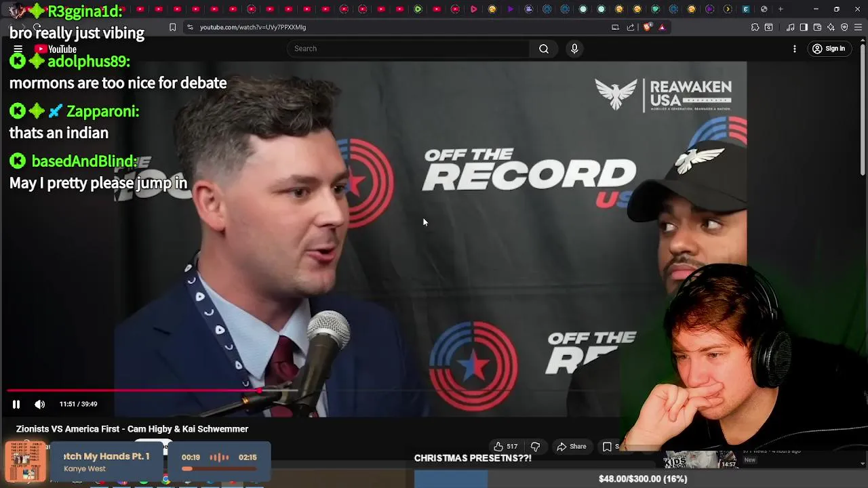Screen dimensions: 868x488
Task: Pause the YouTube video
Action: pyautogui.click(x=16, y=404)
